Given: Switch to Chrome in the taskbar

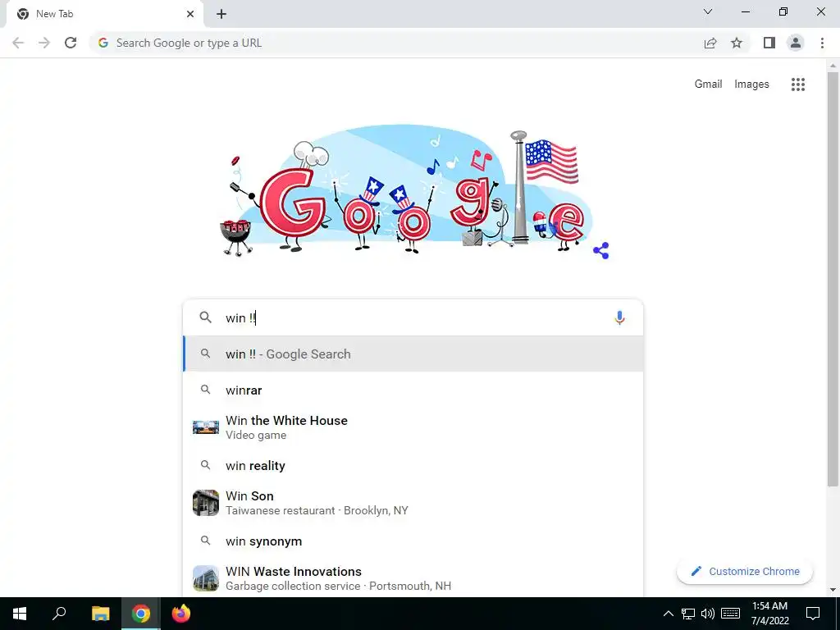Looking at the screenshot, I should pyautogui.click(x=141, y=614).
